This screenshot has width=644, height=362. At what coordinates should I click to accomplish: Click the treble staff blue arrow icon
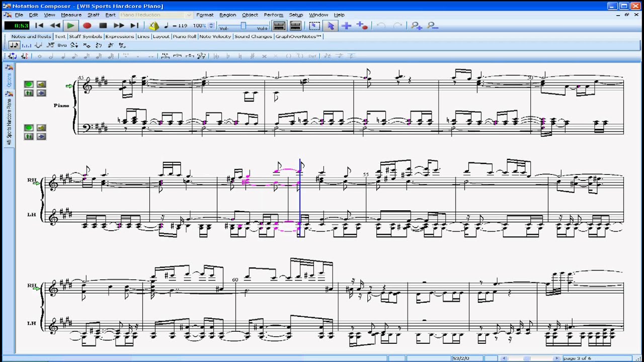pyautogui.click(x=41, y=93)
